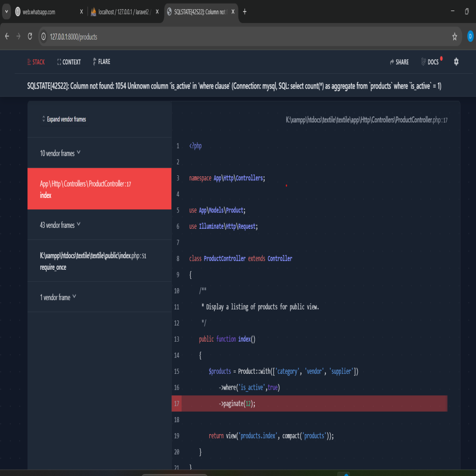This screenshot has width=476, height=476.
Task: Expand the 10 vendor frames group
Action: [60, 153]
